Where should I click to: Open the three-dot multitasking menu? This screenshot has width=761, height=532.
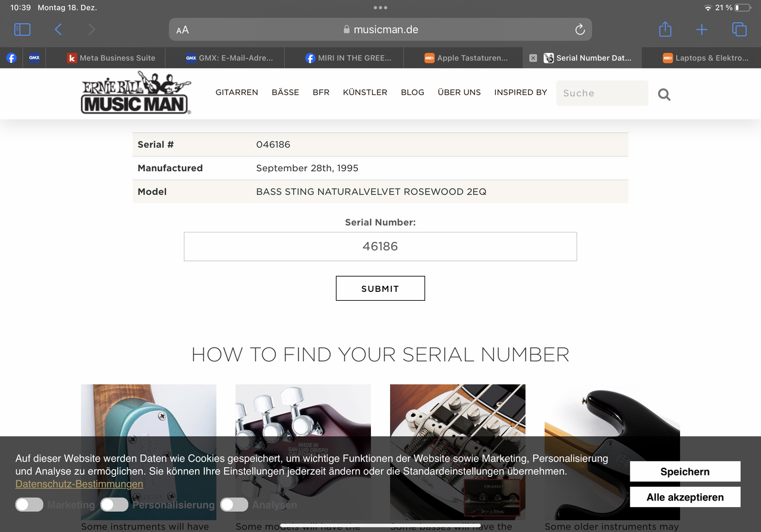[x=380, y=8]
